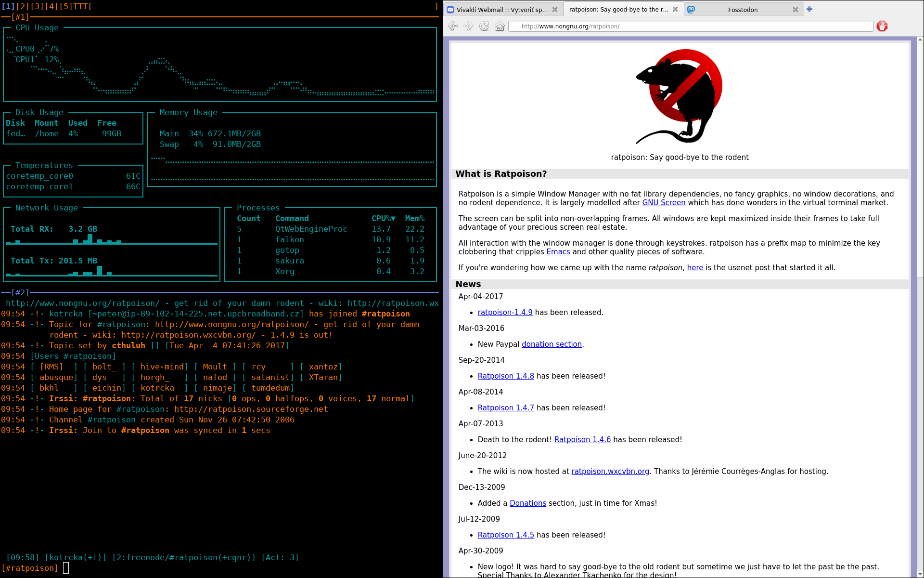Click the Vivaldi Webmail tab favicon
924x578 pixels.
pos(450,10)
